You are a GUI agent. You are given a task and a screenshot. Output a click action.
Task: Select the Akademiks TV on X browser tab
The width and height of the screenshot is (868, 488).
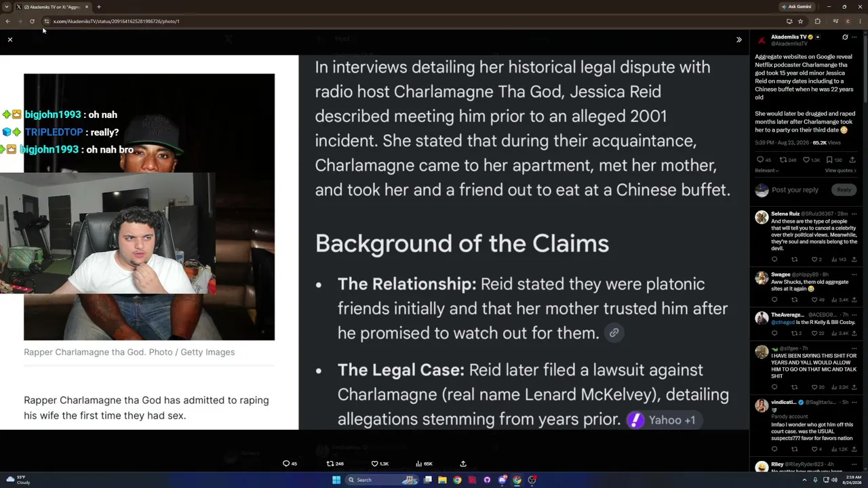tap(53, 7)
